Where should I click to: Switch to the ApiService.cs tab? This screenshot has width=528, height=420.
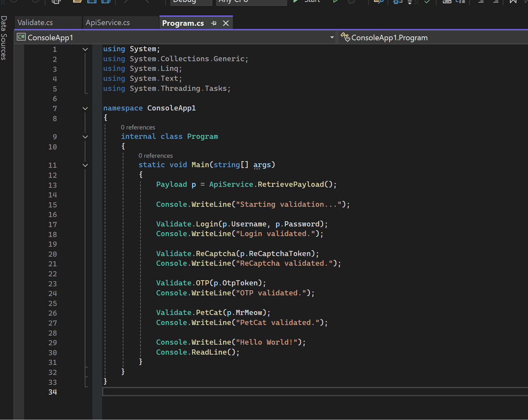point(108,23)
